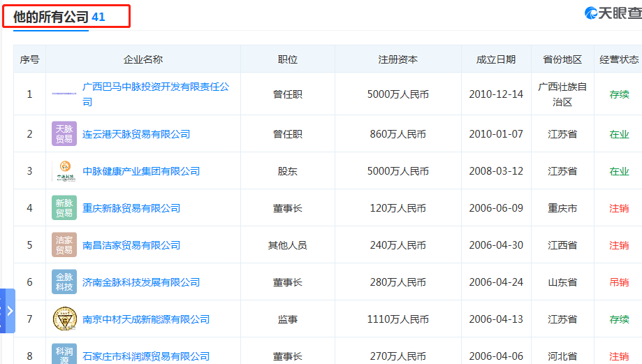Open 石家庄市科润源贸易有限公司 link
642x364 pixels.
(x=146, y=356)
